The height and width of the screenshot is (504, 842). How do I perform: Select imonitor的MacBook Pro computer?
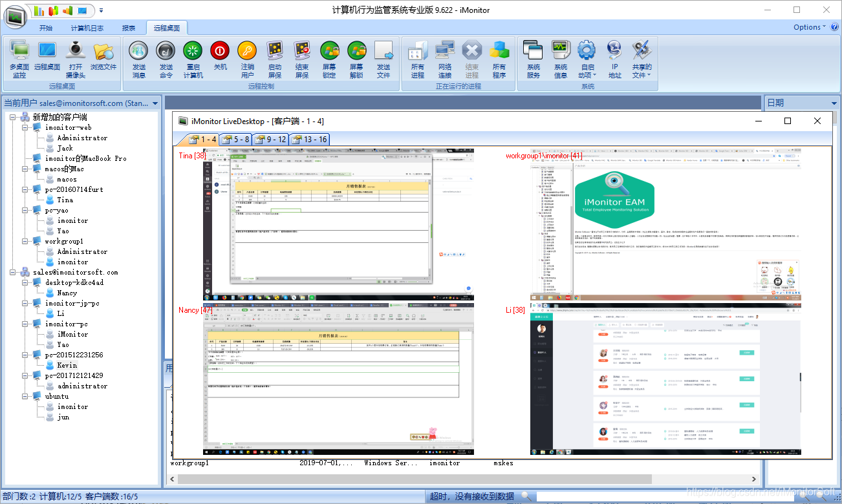[85, 158]
